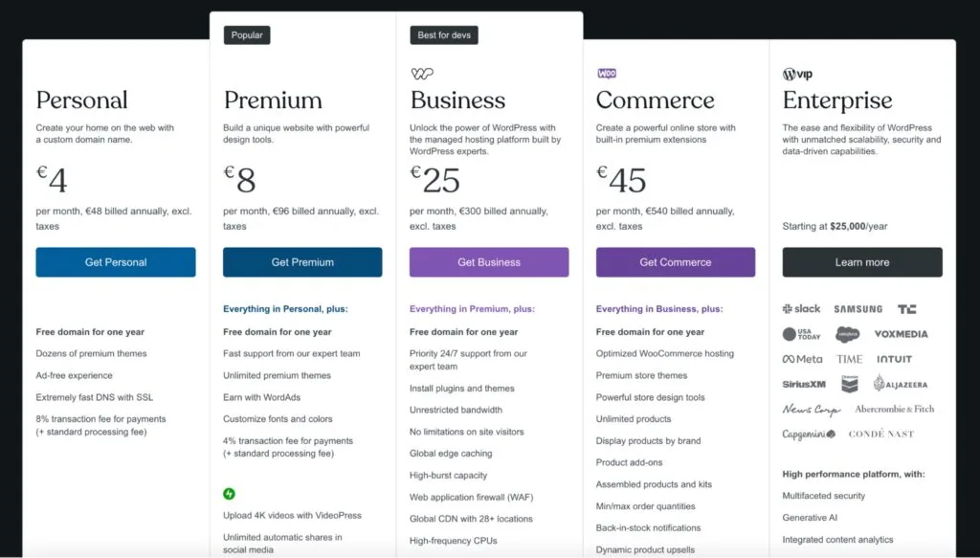
Task: Click Get Business
Action: click(x=489, y=261)
